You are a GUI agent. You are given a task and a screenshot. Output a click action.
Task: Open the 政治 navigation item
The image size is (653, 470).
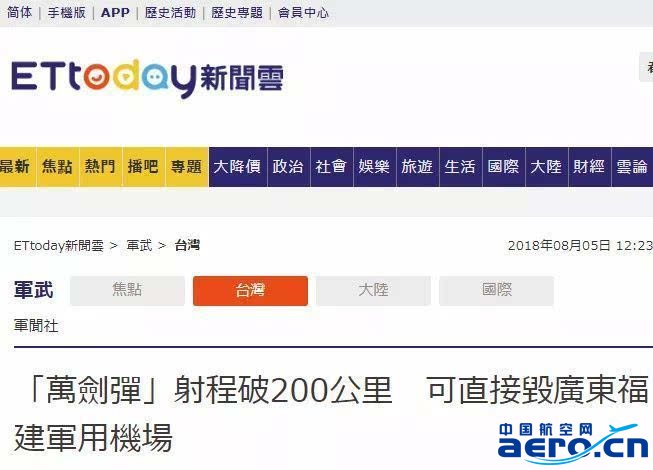(x=288, y=167)
